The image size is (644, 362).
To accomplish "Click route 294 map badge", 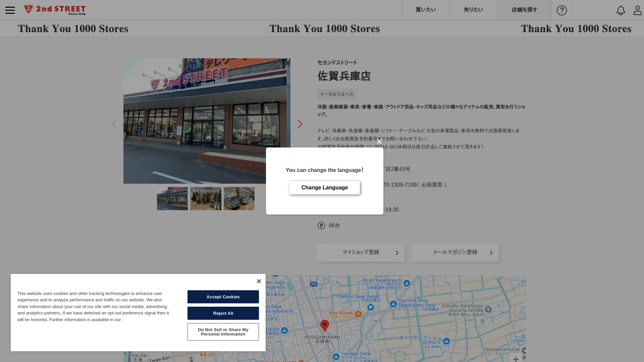I will pos(313,284).
